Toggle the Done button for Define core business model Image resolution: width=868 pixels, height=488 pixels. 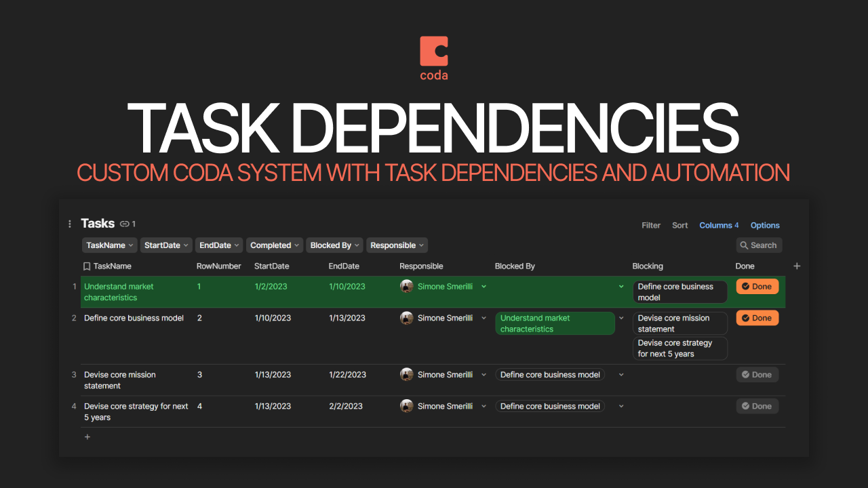(757, 318)
